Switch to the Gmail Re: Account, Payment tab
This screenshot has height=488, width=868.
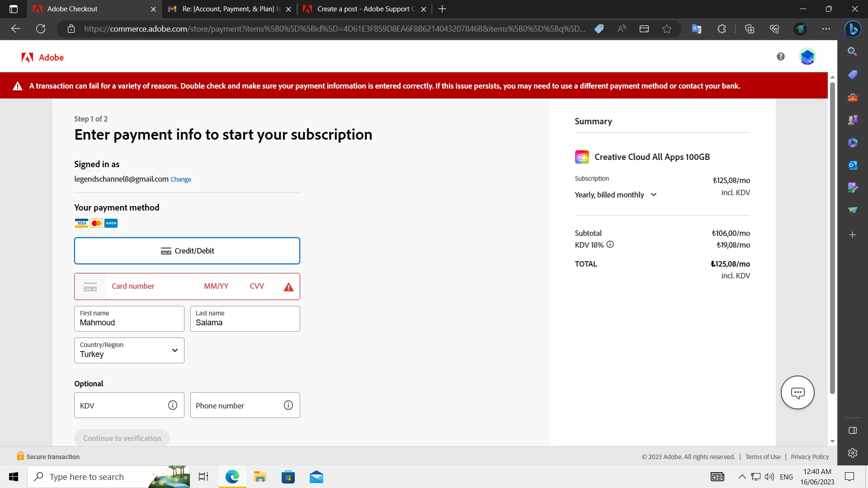[230, 9]
